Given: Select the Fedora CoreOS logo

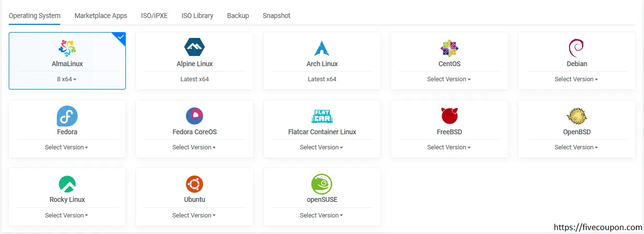Looking at the screenshot, I should pos(195,116).
